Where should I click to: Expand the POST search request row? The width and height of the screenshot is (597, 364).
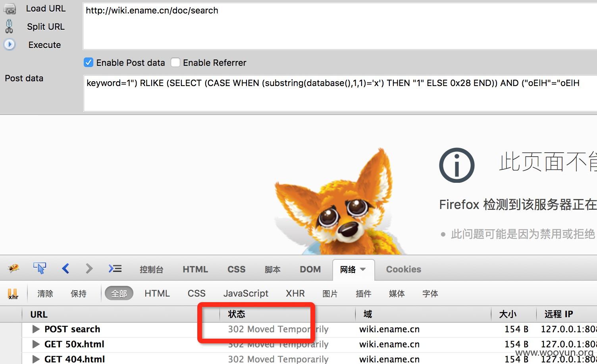(36, 329)
